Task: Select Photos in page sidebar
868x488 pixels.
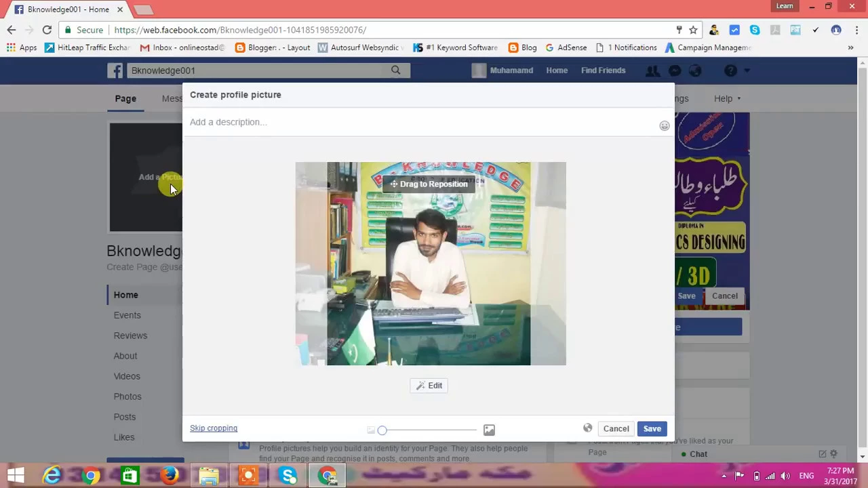Action: (127, 396)
